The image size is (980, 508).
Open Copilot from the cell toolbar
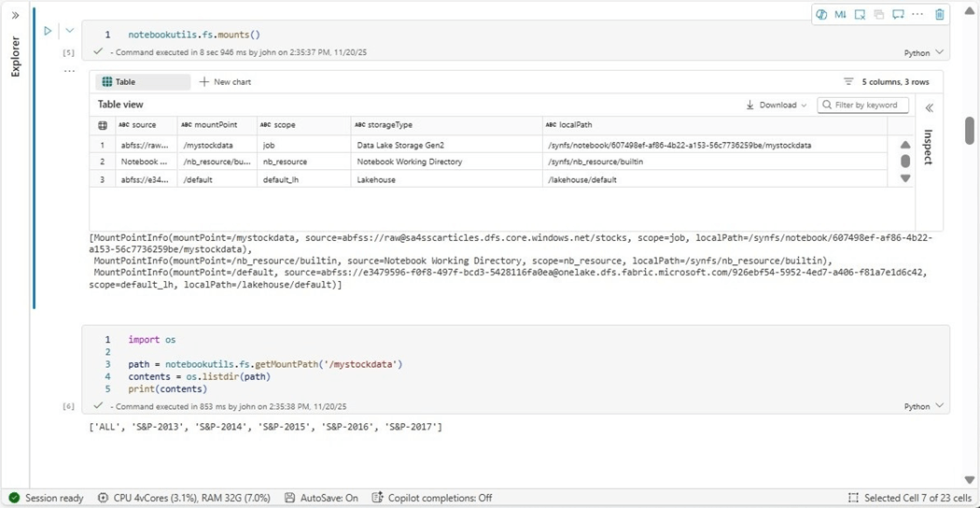(x=821, y=14)
